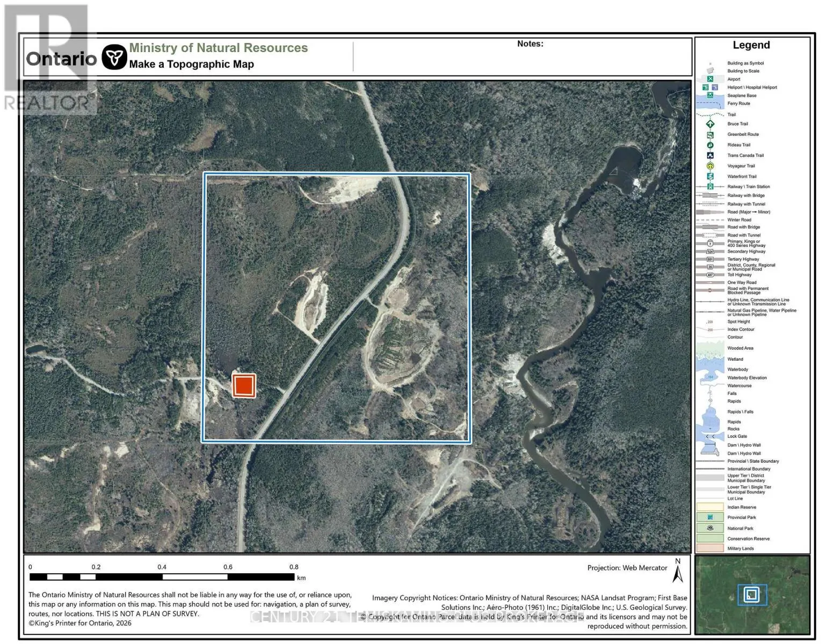The height and width of the screenshot is (644, 834).
Task: Click the Toll Highway 407 shield in the legend
Action: (710, 275)
